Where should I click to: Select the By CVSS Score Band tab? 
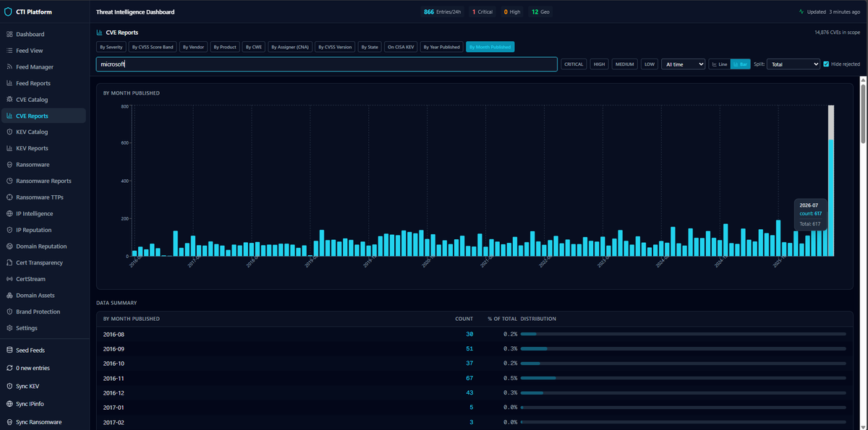coord(153,47)
